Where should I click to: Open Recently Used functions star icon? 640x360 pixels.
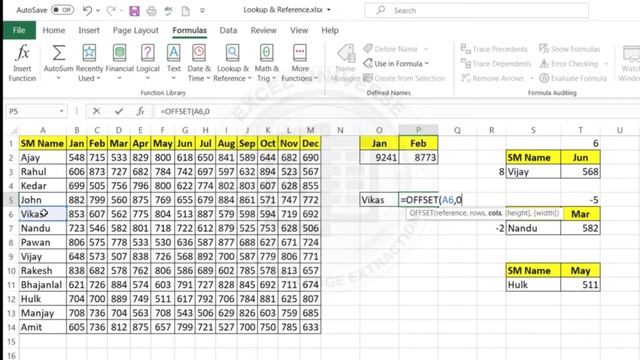point(89,53)
